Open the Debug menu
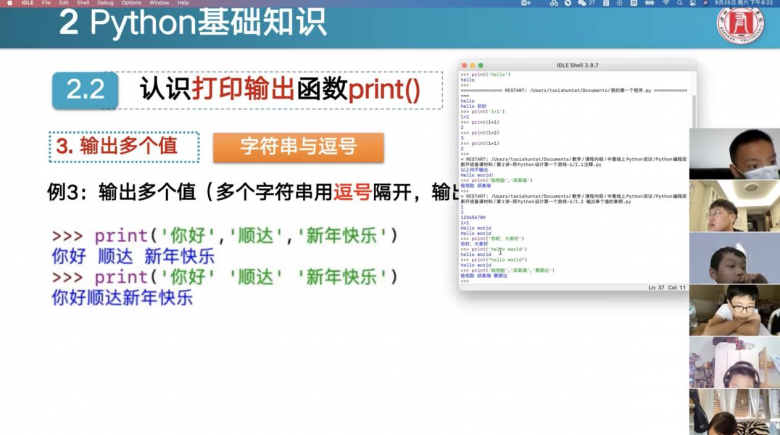The image size is (780, 435). 105,3
